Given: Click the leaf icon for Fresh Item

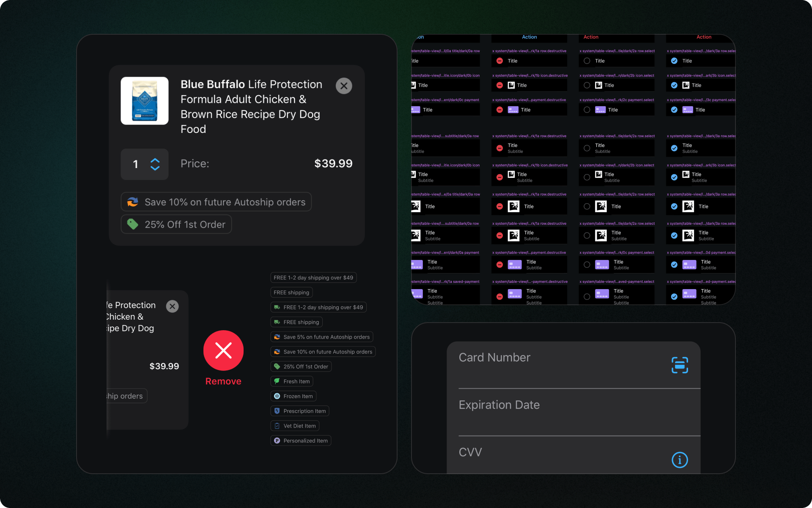Looking at the screenshot, I should coord(277,381).
